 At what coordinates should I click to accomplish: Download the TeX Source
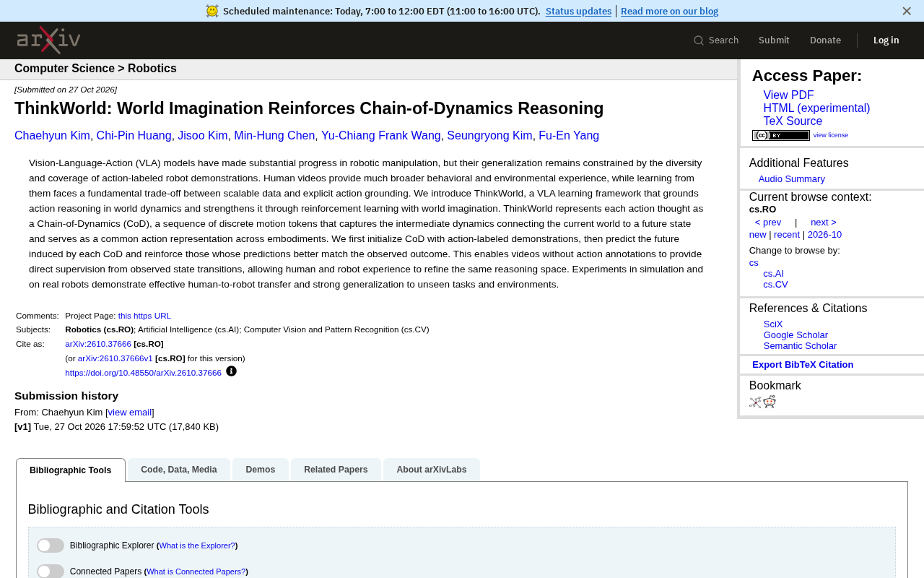pos(793,121)
